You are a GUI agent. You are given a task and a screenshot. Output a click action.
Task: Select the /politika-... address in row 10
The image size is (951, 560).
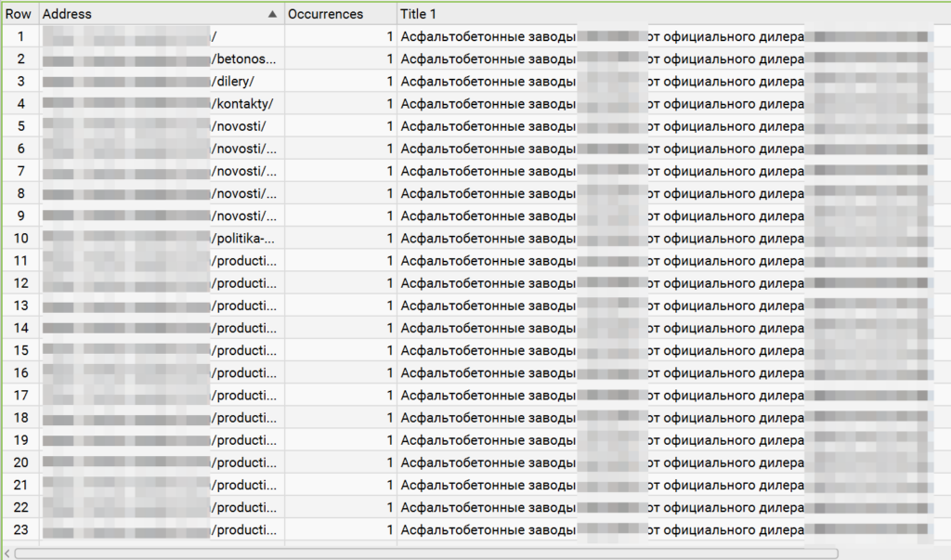point(243,239)
